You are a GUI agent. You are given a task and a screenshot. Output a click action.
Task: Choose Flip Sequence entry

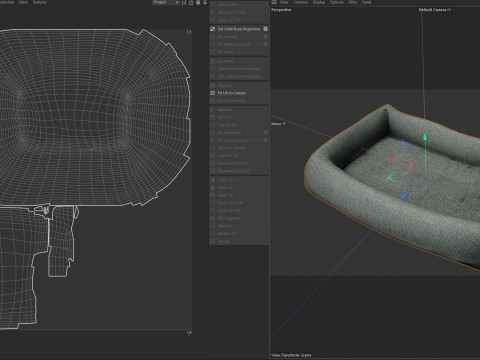pyautogui.click(x=239, y=218)
